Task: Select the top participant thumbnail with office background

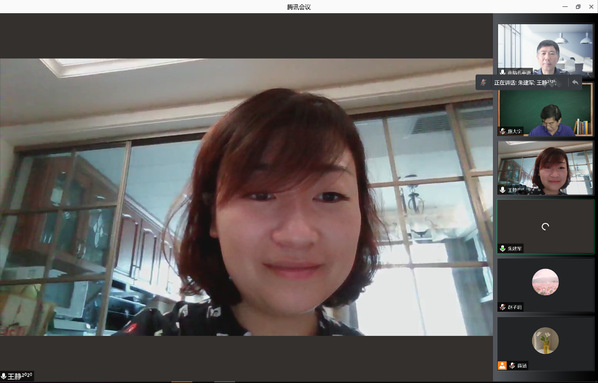Action: click(545, 49)
